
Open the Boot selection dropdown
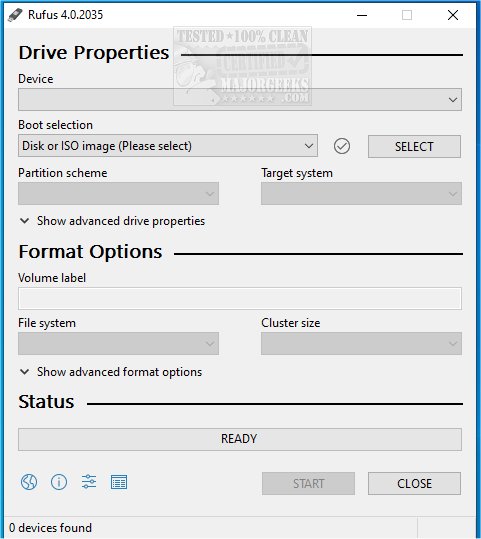pyautogui.click(x=168, y=146)
